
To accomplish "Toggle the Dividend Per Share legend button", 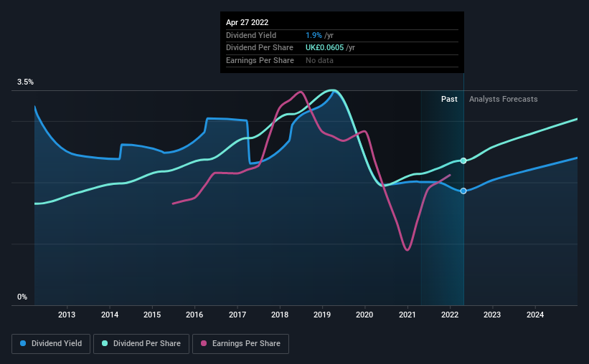I will (141, 344).
